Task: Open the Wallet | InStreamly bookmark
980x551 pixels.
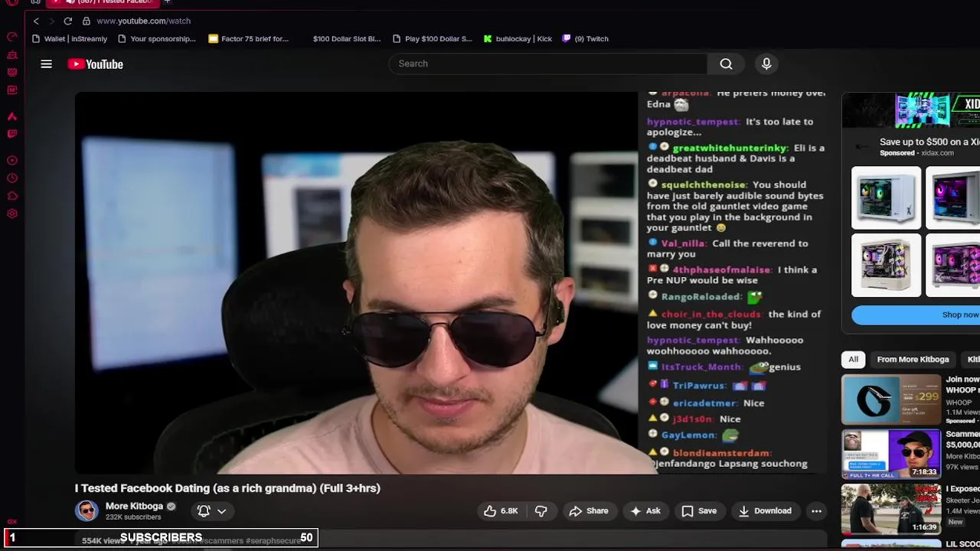Action: tap(70, 38)
